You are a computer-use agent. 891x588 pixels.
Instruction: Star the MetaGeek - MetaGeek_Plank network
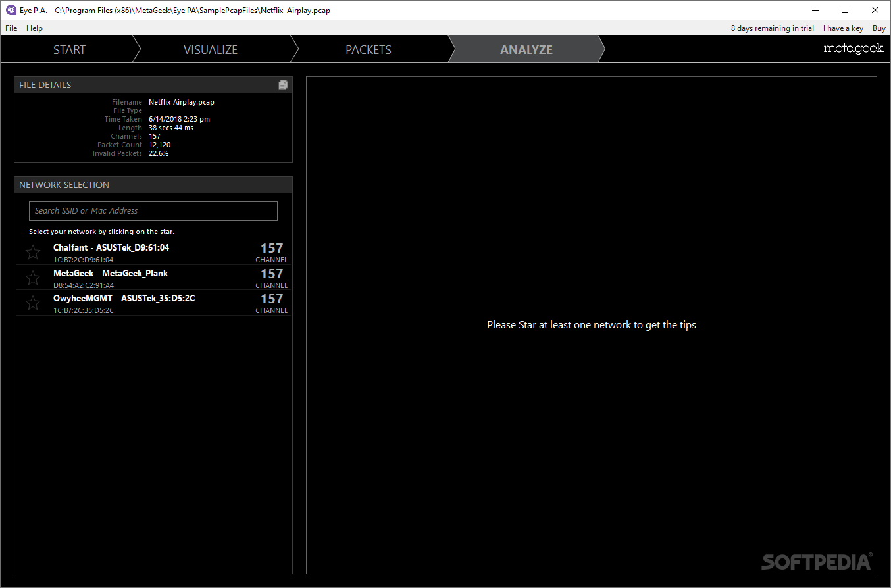(x=33, y=278)
